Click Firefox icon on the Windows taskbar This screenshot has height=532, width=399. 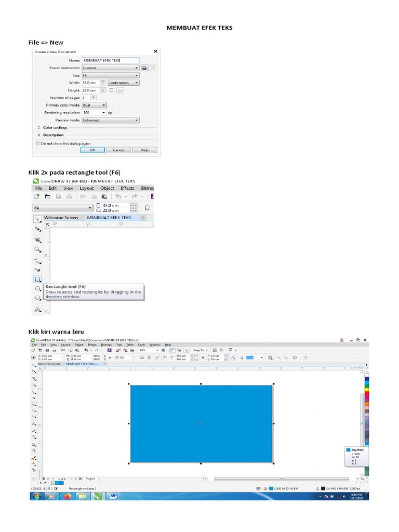tap(68, 496)
